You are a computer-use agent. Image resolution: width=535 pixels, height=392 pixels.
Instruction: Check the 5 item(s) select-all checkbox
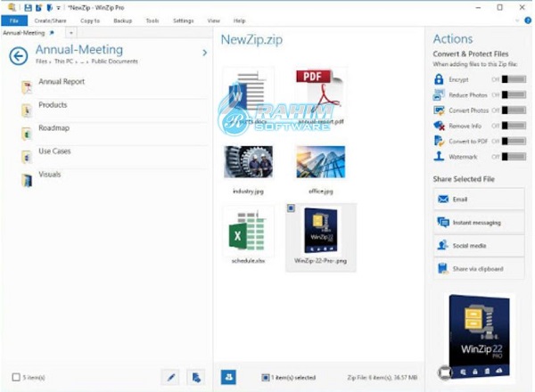(16, 377)
